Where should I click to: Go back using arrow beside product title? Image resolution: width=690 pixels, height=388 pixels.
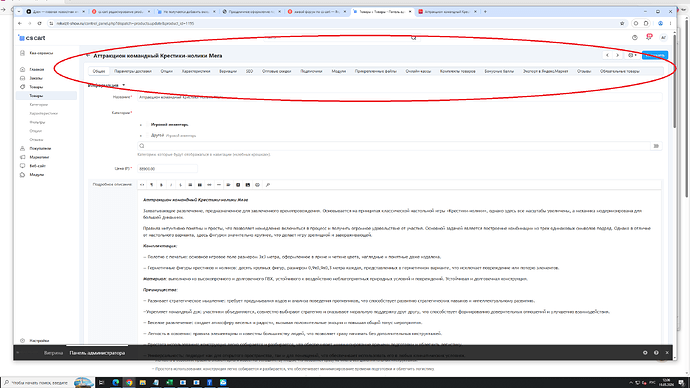88,56
